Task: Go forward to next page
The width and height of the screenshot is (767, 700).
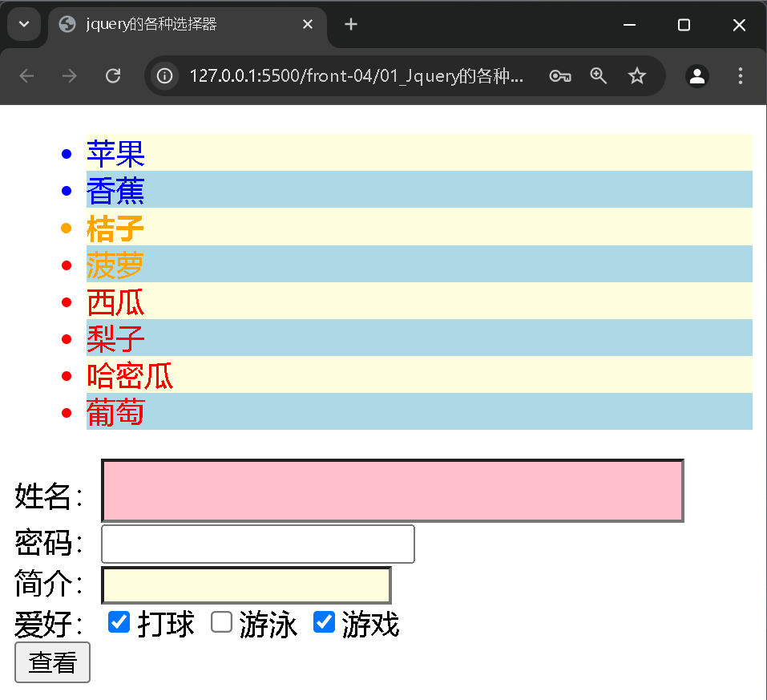Action: click(x=70, y=76)
